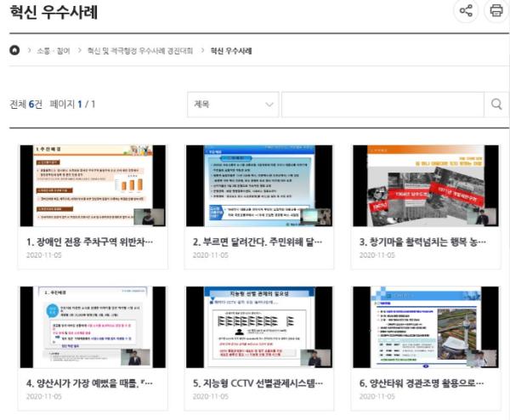The image size is (510, 420).
Task: Click the search keyword input field
Action: 382,105
